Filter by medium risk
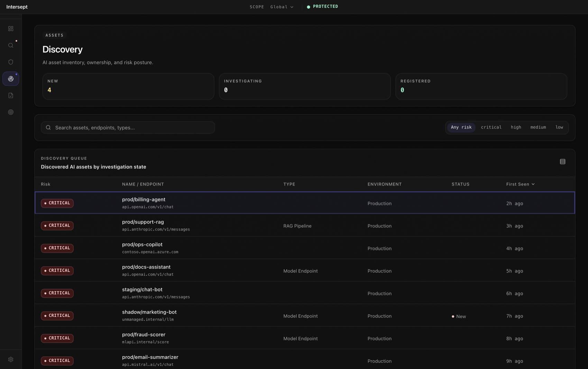 click(538, 127)
